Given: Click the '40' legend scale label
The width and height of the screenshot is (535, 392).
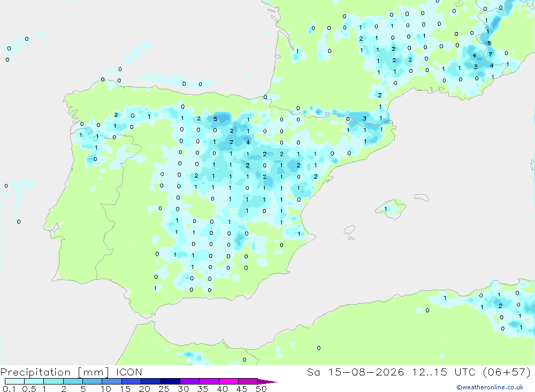Looking at the screenshot, I should pyautogui.click(x=223, y=389).
